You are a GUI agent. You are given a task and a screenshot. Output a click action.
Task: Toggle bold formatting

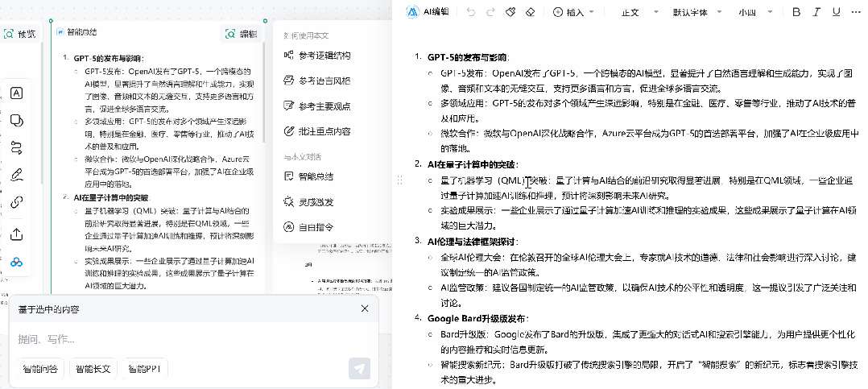(x=796, y=12)
